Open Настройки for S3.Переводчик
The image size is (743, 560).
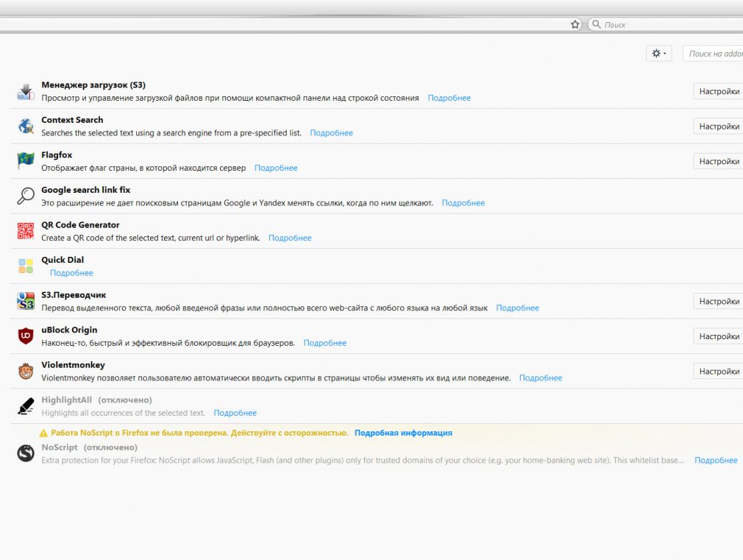719,302
